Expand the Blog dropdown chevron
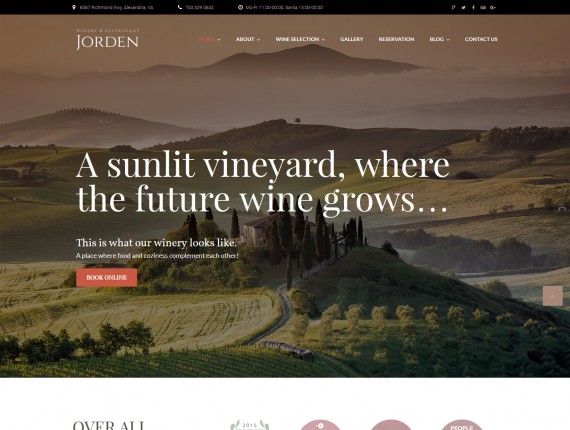570x430 pixels. click(x=448, y=40)
